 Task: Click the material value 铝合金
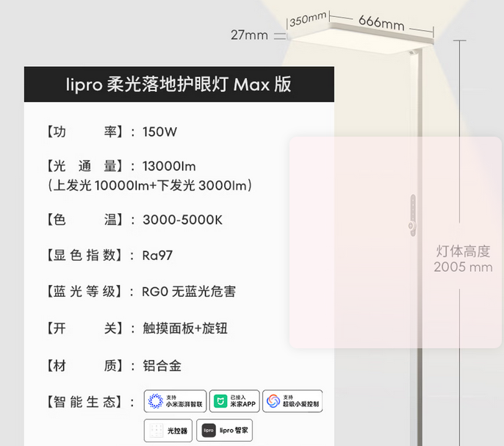click(162, 366)
